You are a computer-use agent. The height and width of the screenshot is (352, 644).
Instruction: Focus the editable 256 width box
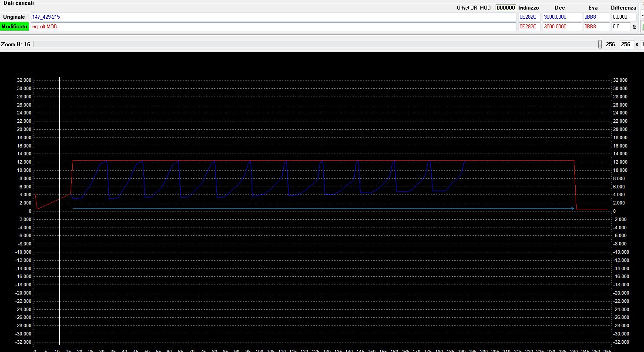626,44
